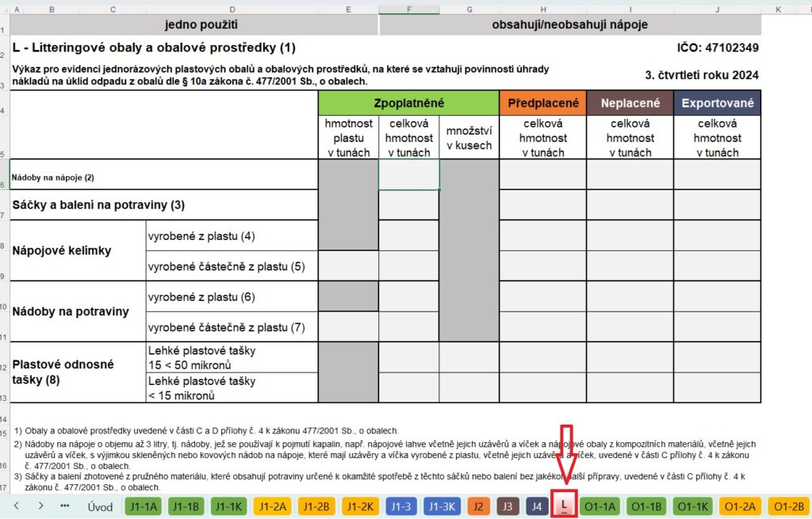
Task: Switch to the O1-2B sheet tab
Action: click(x=788, y=506)
